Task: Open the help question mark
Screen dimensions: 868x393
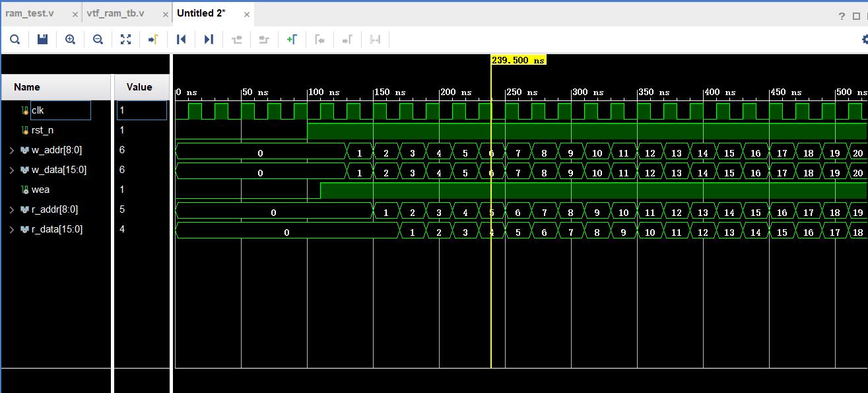Action: [x=842, y=17]
